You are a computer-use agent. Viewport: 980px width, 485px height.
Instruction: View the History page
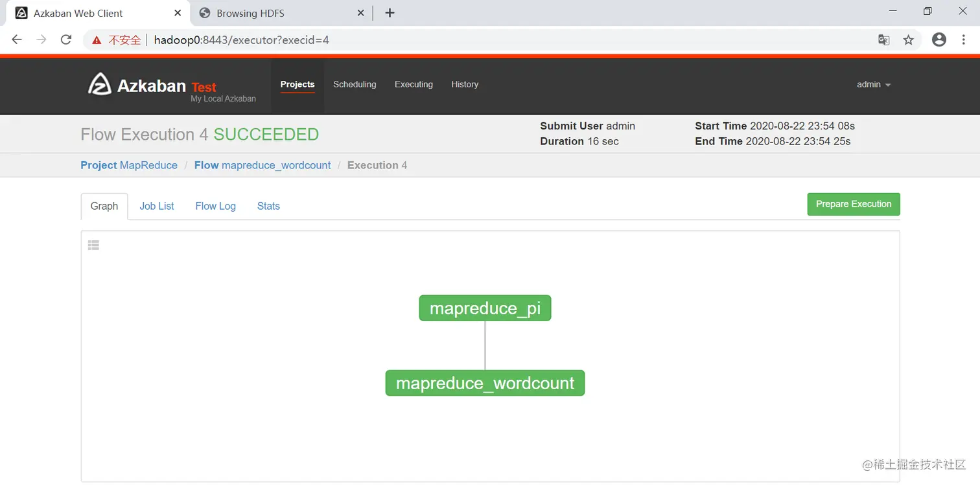pyautogui.click(x=465, y=84)
